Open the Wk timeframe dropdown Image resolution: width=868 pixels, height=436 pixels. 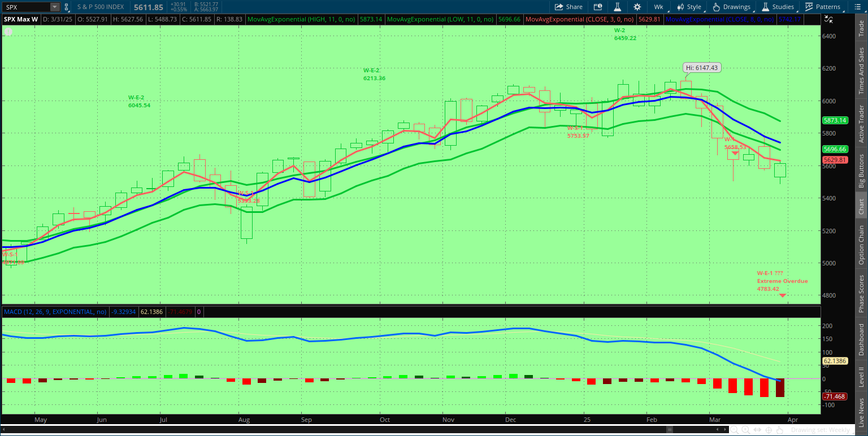[658, 7]
